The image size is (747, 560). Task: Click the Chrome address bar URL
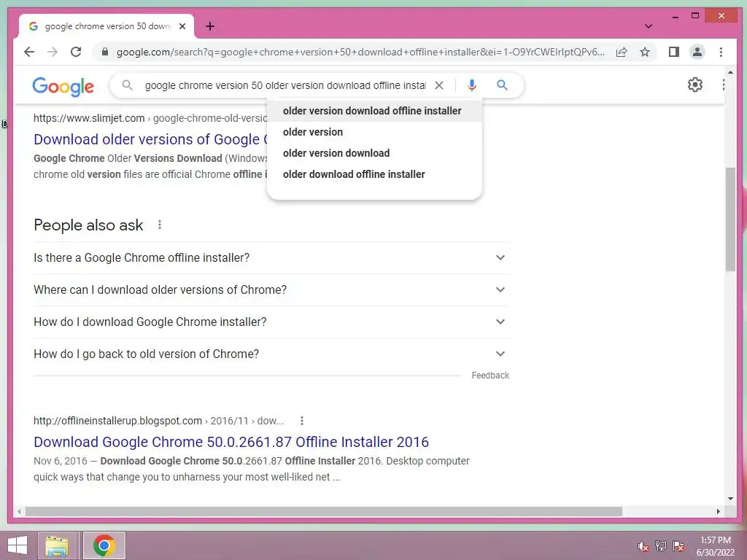pyautogui.click(x=360, y=52)
